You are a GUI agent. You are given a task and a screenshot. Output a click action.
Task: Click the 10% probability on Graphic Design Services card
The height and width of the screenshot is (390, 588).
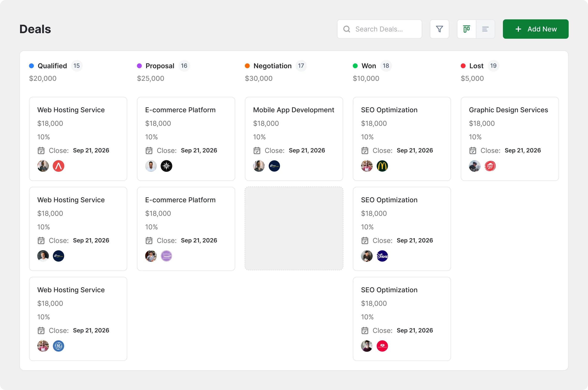(x=475, y=137)
